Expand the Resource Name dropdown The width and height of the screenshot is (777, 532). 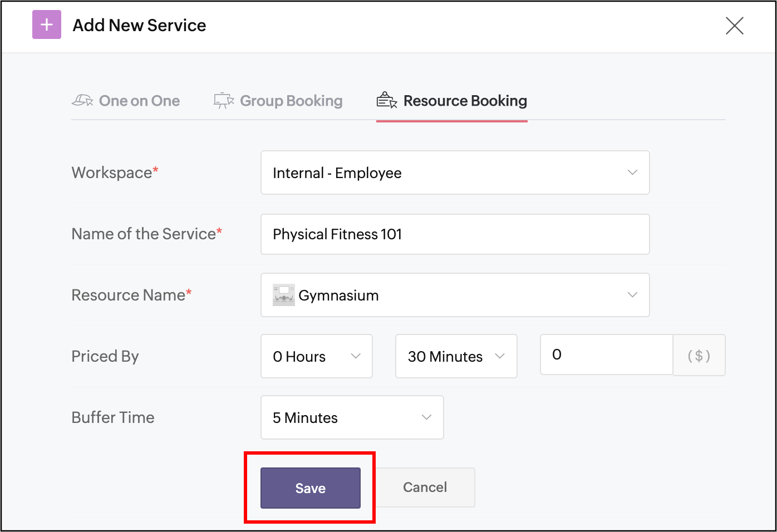click(454, 295)
